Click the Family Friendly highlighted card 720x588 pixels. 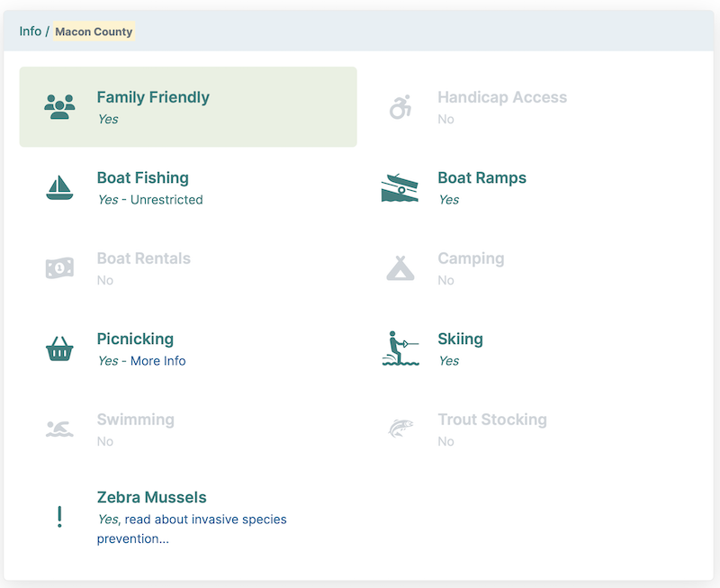point(188,107)
